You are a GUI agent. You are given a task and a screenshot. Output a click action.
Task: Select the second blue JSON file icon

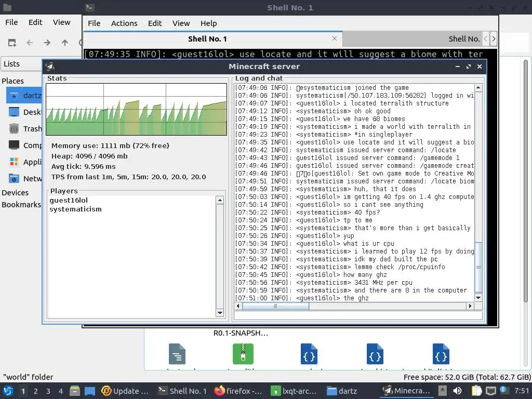coord(375,354)
